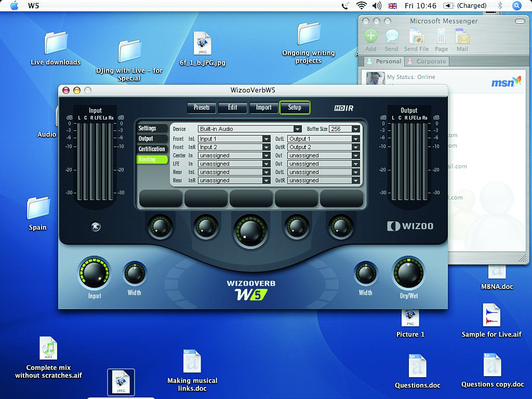Open the DJing with Live folder
Image resolution: width=532 pixels, height=399 pixels.
pyautogui.click(x=129, y=51)
